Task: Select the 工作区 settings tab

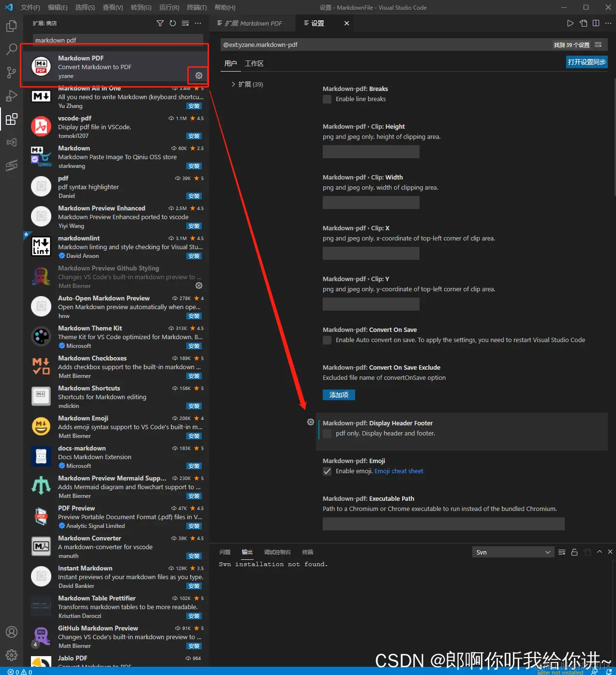Action: click(254, 63)
